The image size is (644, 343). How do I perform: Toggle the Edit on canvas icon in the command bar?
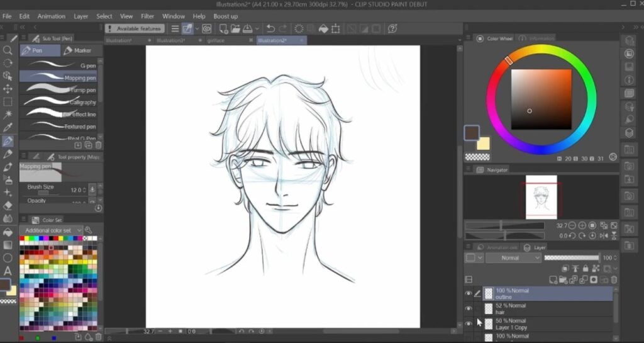pyautogui.click(x=187, y=28)
